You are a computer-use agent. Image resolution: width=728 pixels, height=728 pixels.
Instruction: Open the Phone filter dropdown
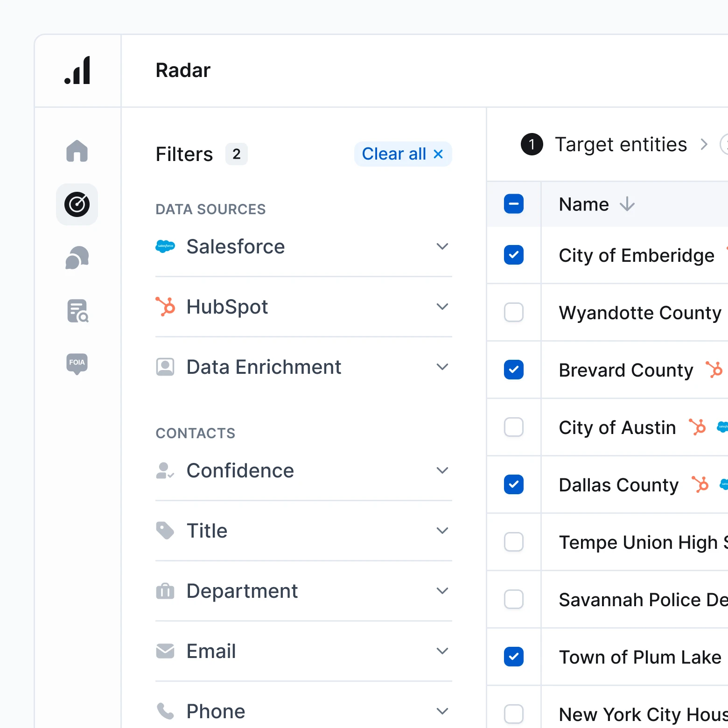(442, 711)
